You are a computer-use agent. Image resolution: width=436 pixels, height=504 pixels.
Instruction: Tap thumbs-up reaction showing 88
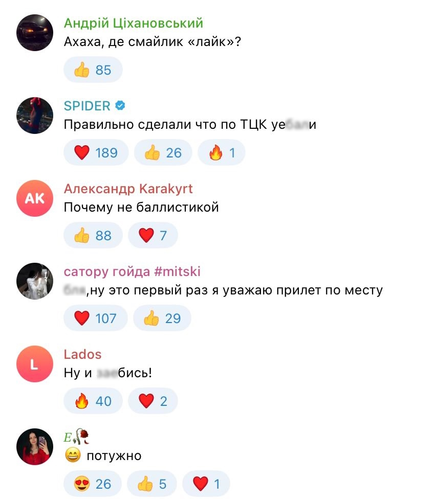[x=93, y=235]
